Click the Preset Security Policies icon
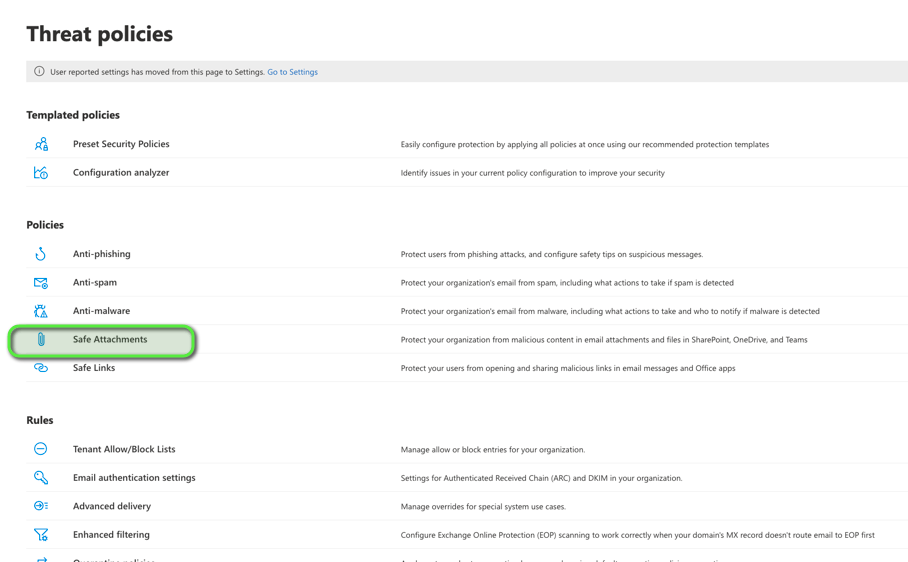 click(x=41, y=145)
